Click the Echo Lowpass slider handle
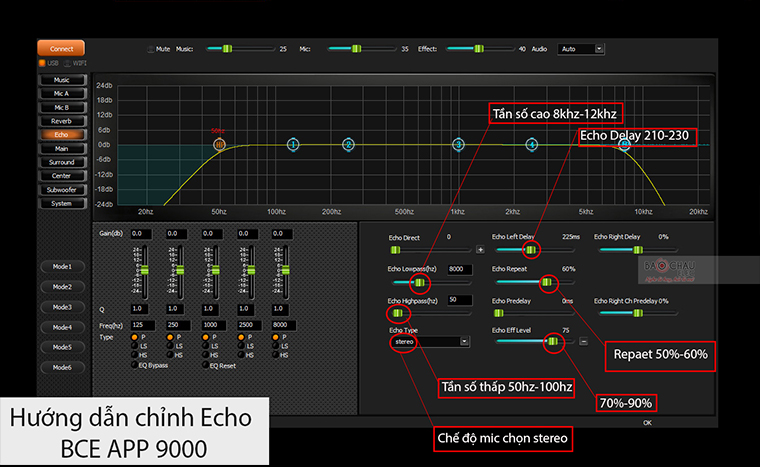Viewport: 760px width, 467px height. [x=419, y=282]
